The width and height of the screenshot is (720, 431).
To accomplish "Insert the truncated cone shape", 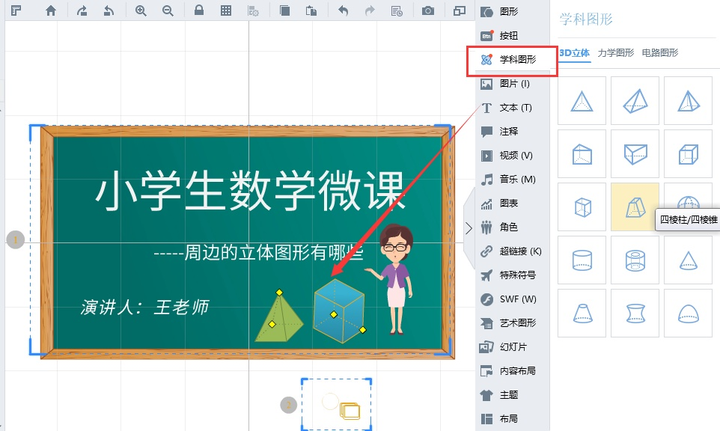I will tap(582, 313).
